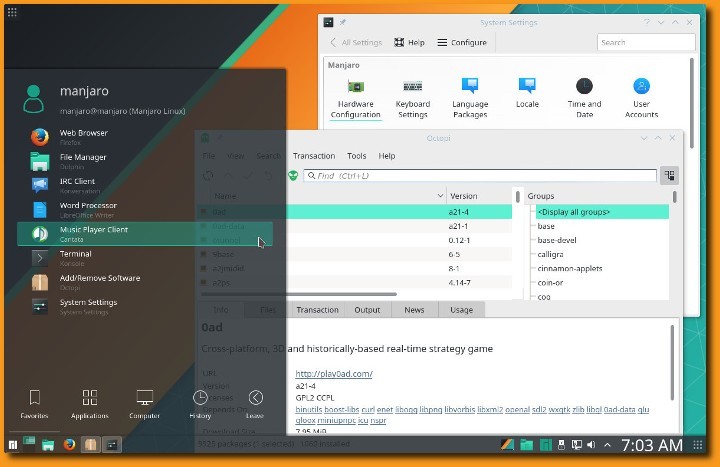Start Word Processor LibreOffice Writer
The height and width of the screenshot is (467, 720).
(x=145, y=209)
